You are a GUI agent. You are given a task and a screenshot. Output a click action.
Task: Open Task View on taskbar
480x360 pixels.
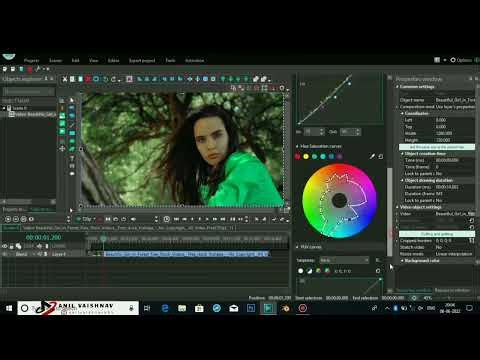click(x=147, y=308)
